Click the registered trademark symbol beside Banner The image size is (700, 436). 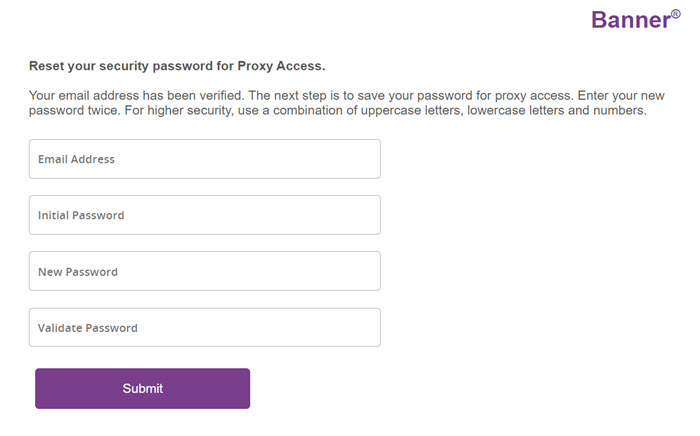pyautogui.click(x=676, y=13)
